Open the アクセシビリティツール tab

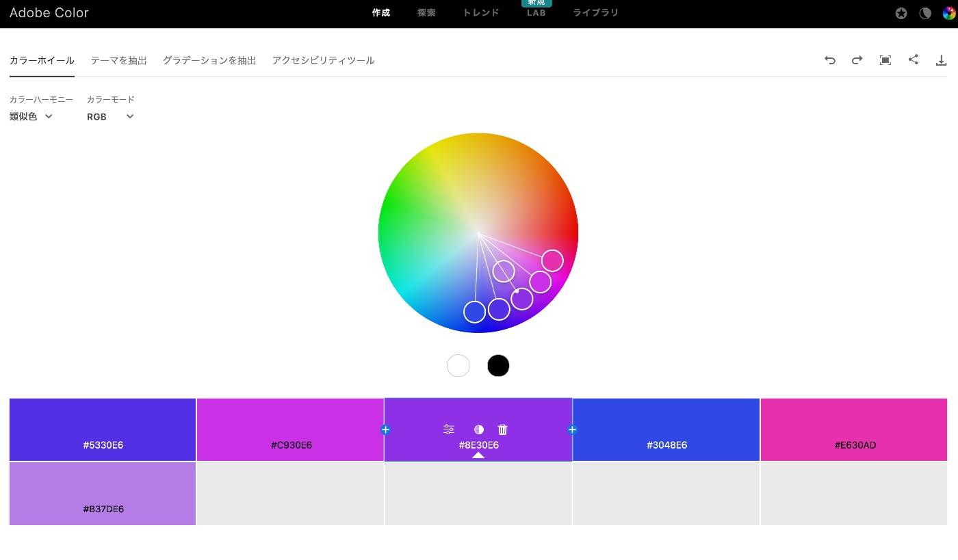point(323,60)
